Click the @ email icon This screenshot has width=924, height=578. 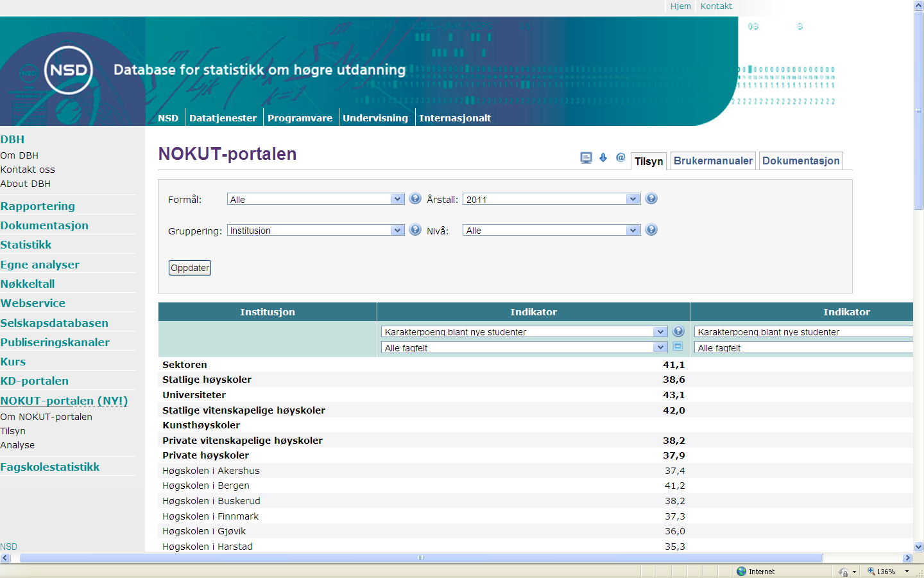[620, 157]
